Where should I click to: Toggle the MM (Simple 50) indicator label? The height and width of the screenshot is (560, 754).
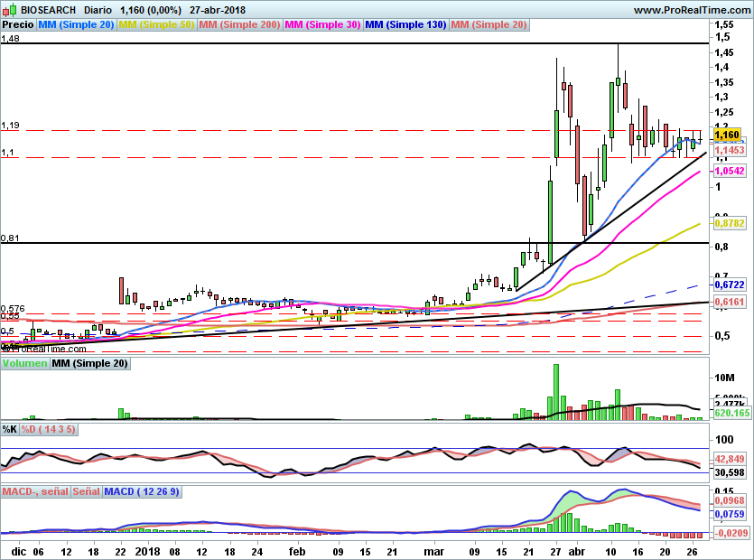pyautogui.click(x=157, y=25)
